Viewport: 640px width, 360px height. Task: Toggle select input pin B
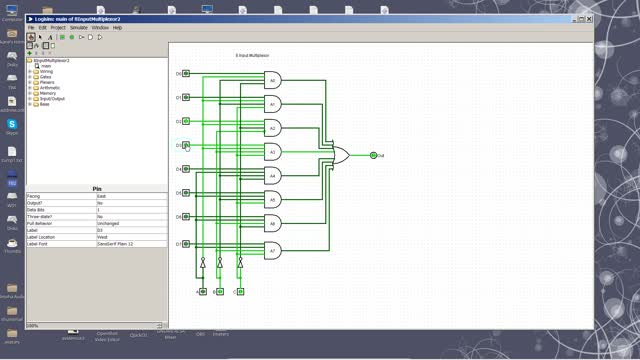click(220, 291)
